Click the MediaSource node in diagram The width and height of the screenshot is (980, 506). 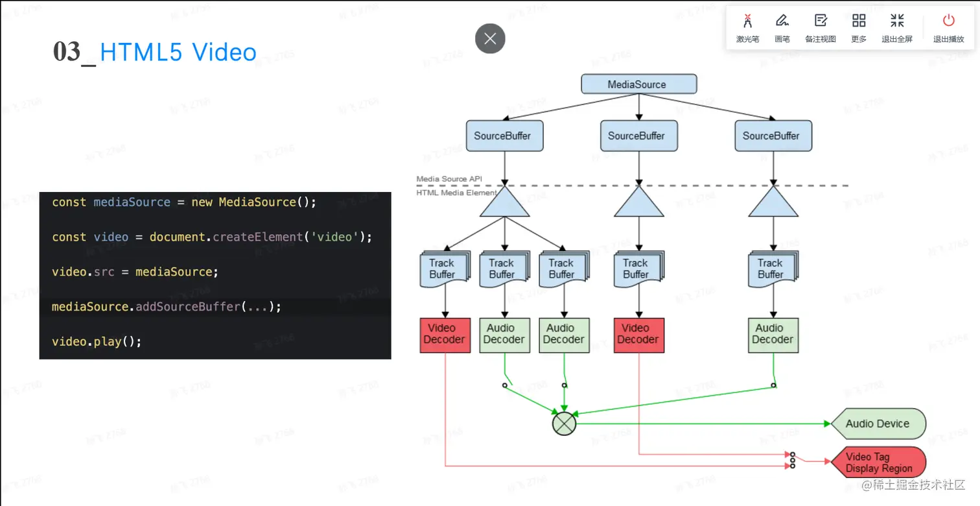(x=638, y=84)
